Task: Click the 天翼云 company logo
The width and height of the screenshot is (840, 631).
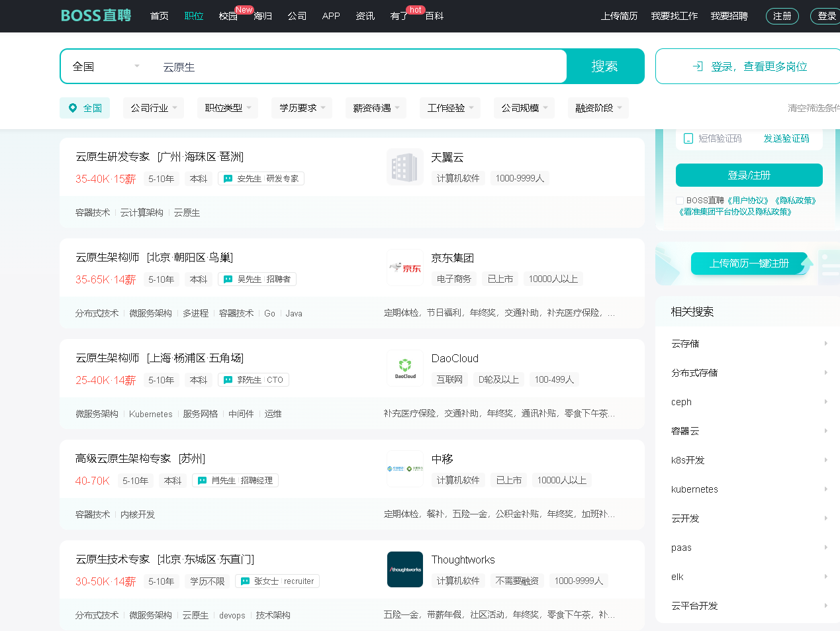Action: (x=405, y=168)
